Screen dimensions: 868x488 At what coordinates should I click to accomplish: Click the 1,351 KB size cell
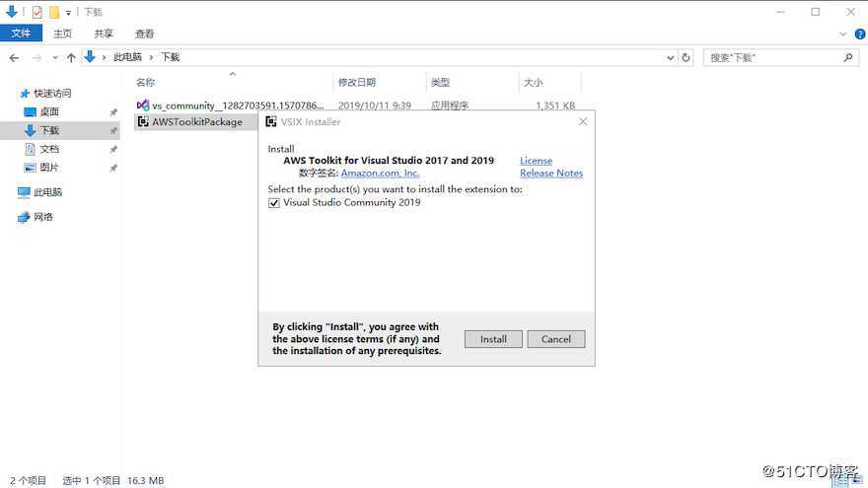click(x=555, y=105)
